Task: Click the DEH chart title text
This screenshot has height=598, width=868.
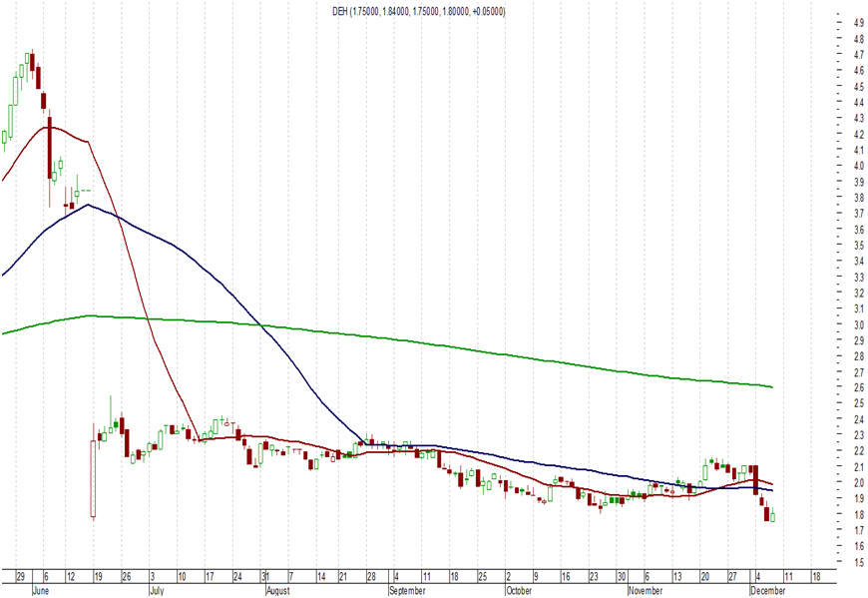Action: 418,11
